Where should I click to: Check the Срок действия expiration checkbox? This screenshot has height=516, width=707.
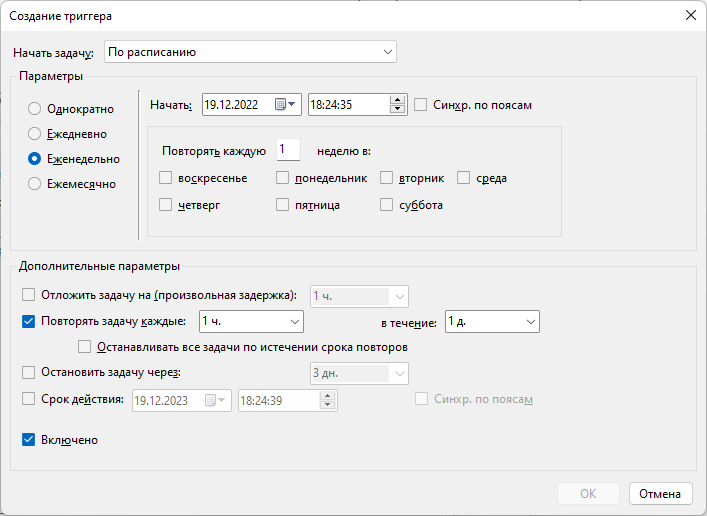pos(28,399)
